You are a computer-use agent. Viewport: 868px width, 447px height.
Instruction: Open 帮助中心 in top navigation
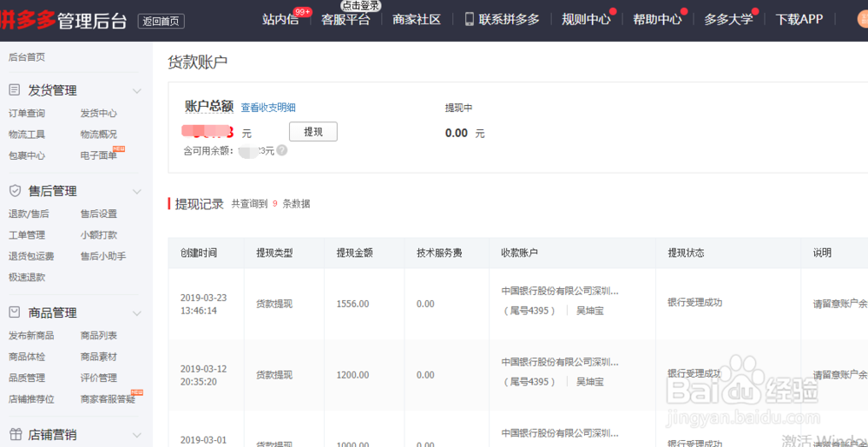click(x=657, y=19)
